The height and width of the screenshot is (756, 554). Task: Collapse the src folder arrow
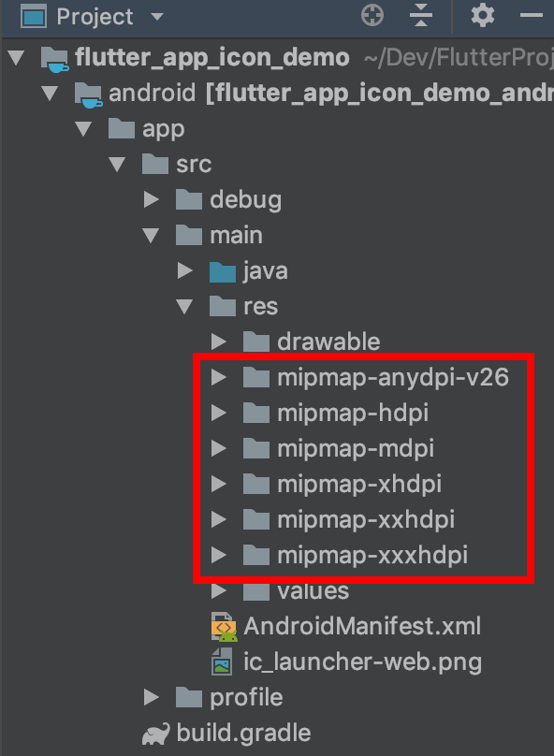117,164
